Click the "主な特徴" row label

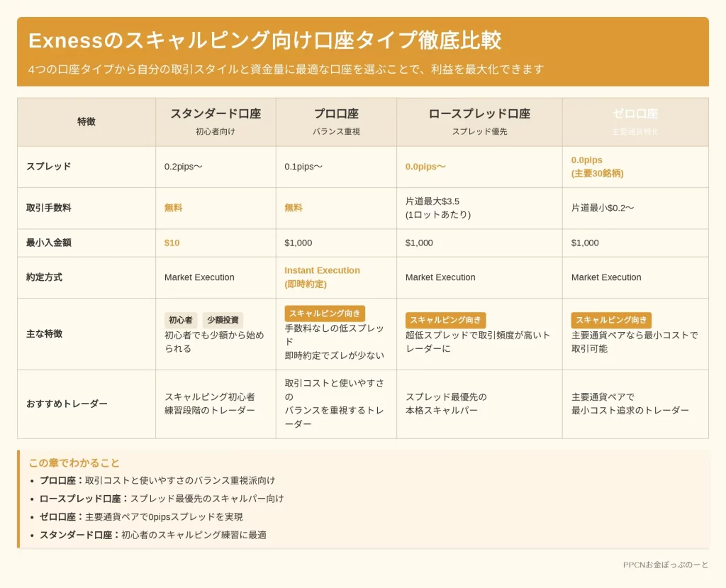coord(44,334)
